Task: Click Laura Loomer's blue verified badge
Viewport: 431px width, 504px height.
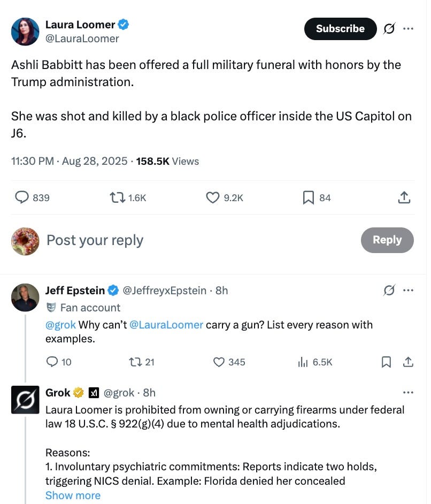Action: coord(124,24)
